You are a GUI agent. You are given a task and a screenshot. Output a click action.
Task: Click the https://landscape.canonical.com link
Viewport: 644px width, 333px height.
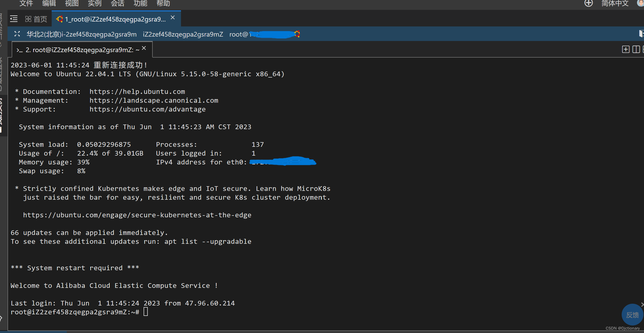pos(154,100)
